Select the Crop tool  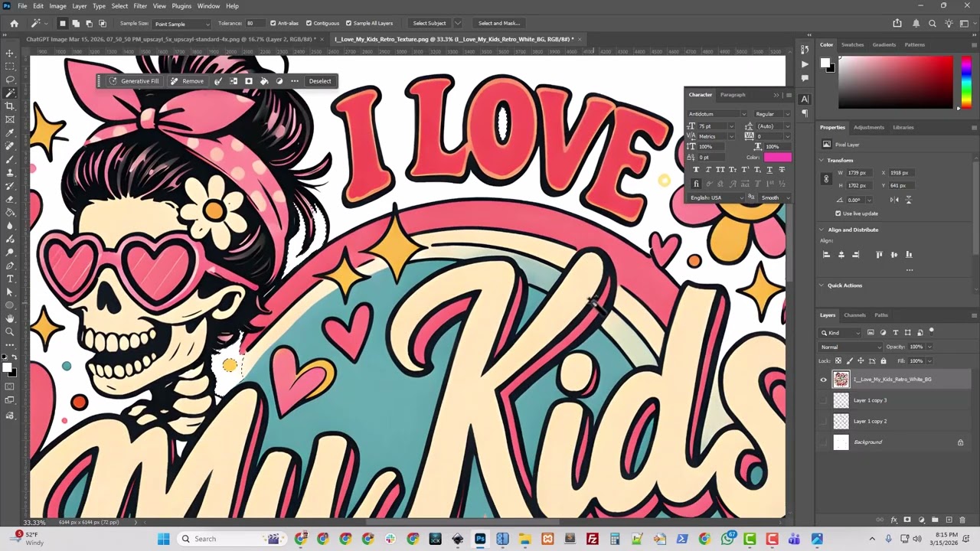tap(10, 106)
